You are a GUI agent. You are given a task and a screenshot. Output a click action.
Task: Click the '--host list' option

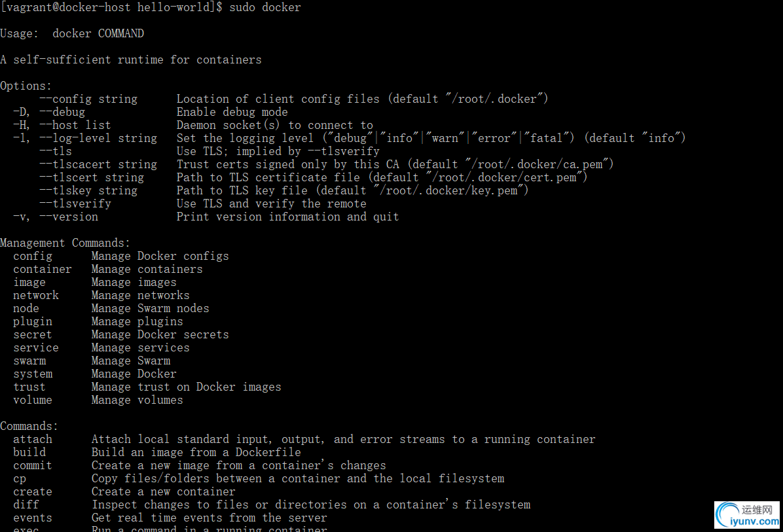[75, 125]
